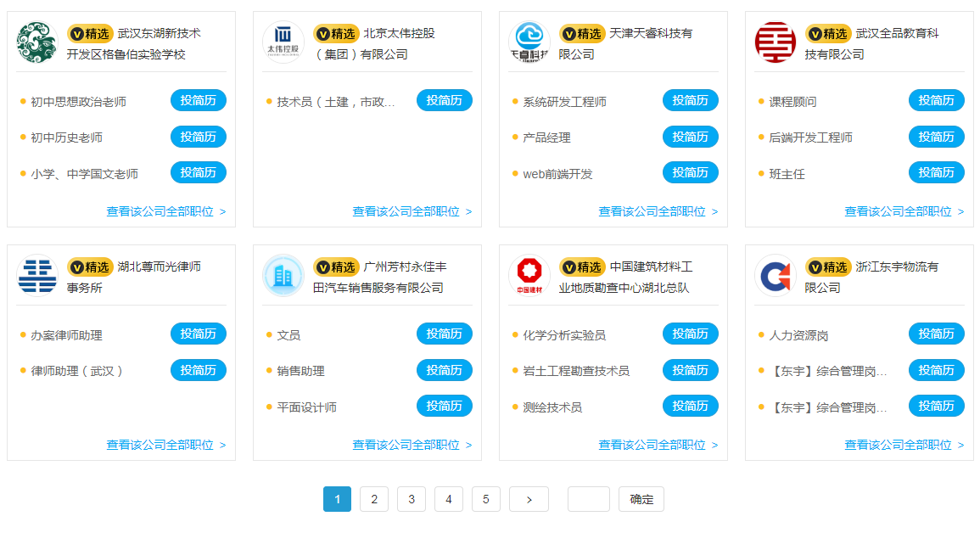980x533 pixels.
Task: Click the 湖北尊而光律师事务所 blue logo
Action: (36, 276)
